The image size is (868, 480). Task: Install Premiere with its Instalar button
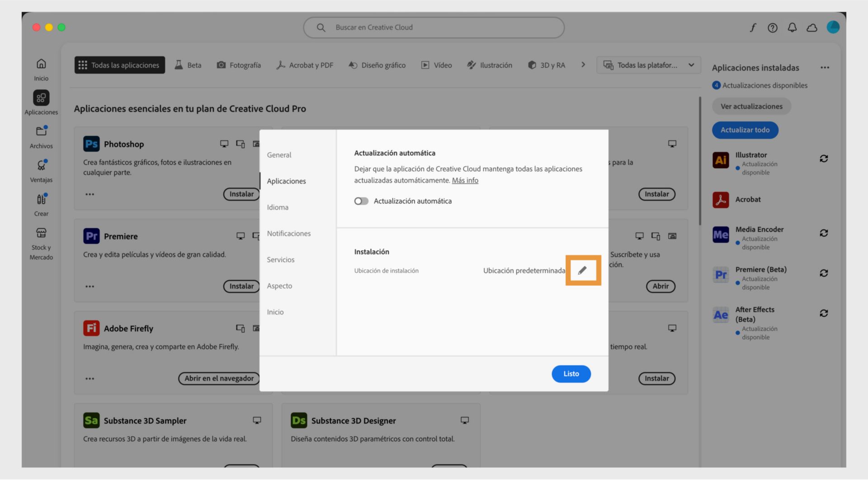(x=241, y=287)
